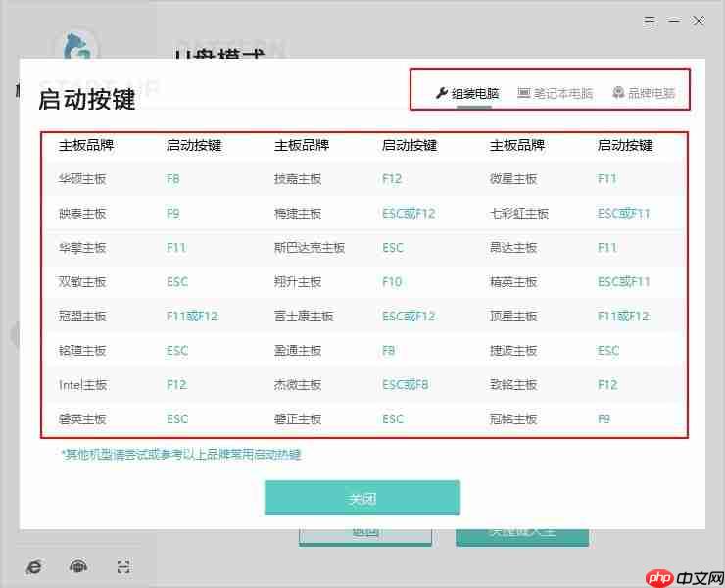Click the F12 key for 技嘉主板
This screenshot has width=725, height=588.
392,179
